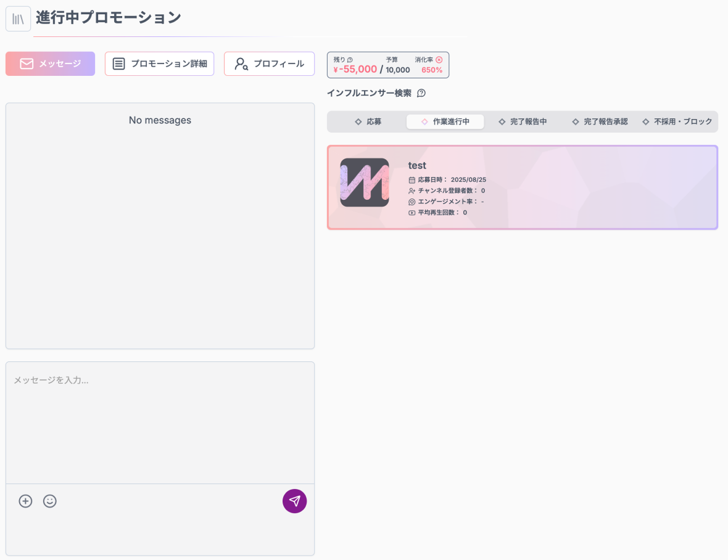Switch to the 完了報告承認 tab
Image resolution: width=728 pixels, height=560 pixels.
click(600, 121)
